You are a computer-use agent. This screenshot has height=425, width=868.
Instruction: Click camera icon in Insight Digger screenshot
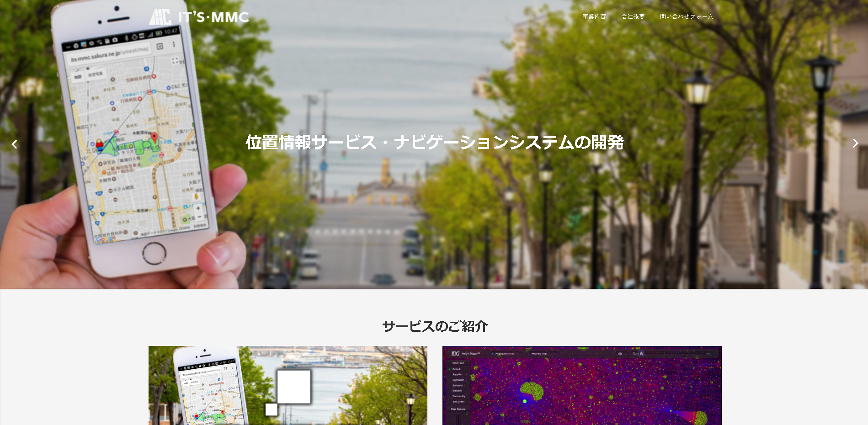click(x=620, y=353)
